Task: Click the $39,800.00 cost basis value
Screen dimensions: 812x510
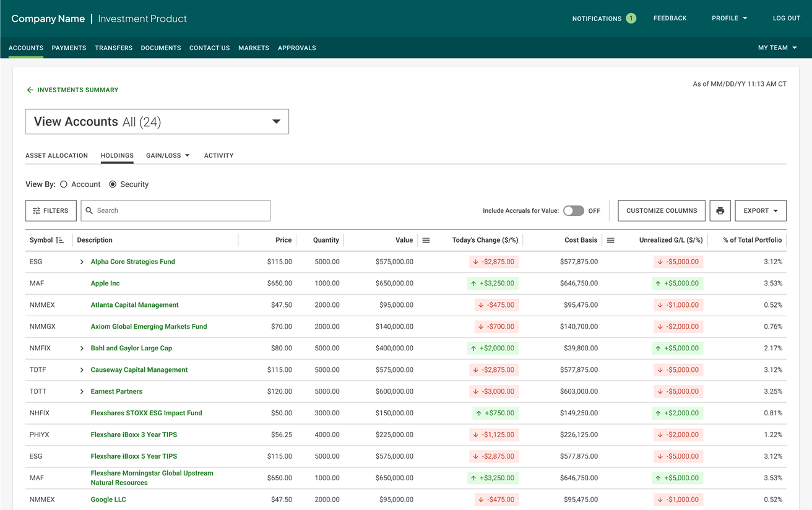Action: [581, 348]
